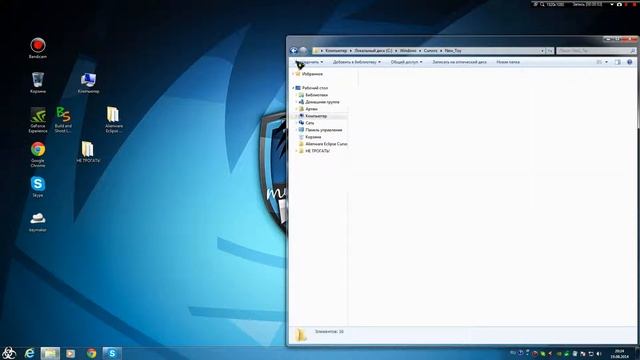The image size is (640, 360).
Task: Change view with the Explorer views icon
Action: point(599,62)
